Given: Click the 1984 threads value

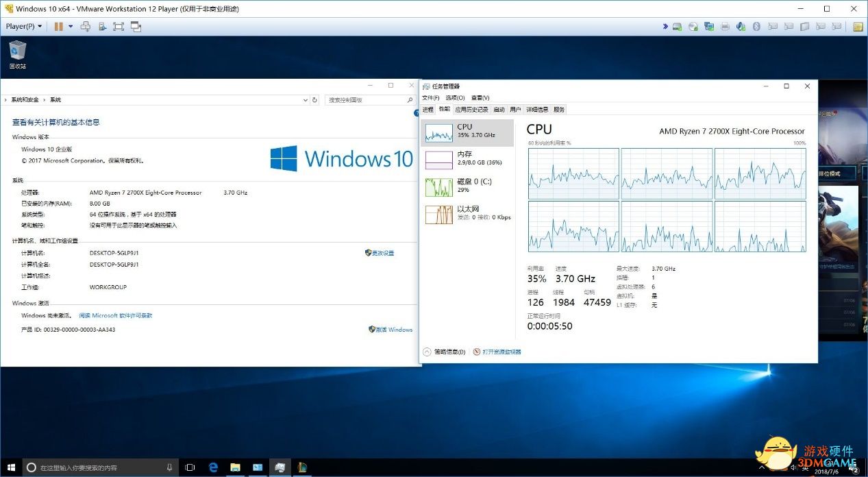Looking at the screenshot, I should (x=564, y=302).
